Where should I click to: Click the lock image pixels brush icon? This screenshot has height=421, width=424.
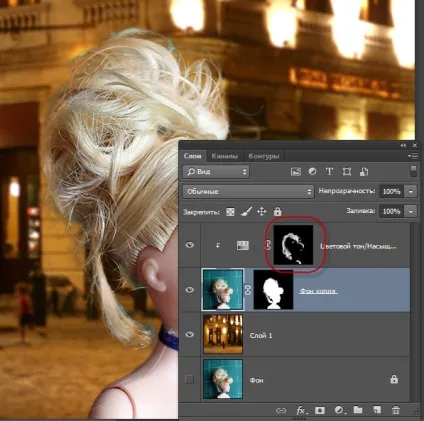(246, 211)
